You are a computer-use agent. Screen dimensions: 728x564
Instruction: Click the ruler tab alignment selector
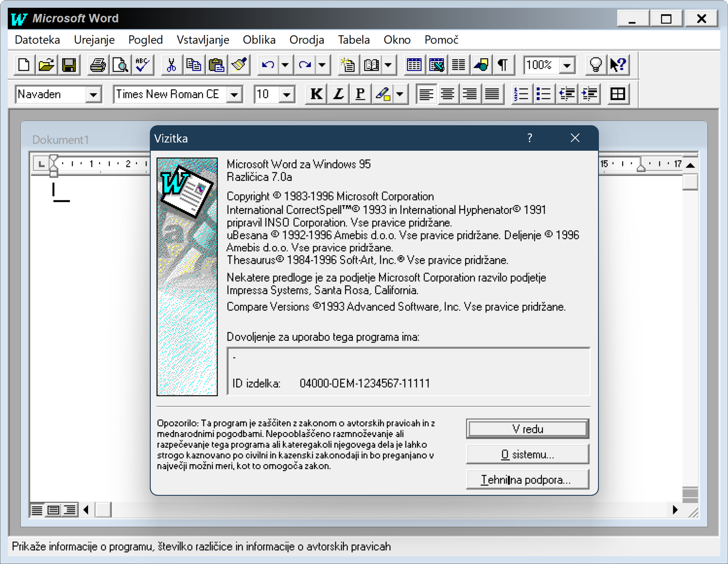pos(41,164)
